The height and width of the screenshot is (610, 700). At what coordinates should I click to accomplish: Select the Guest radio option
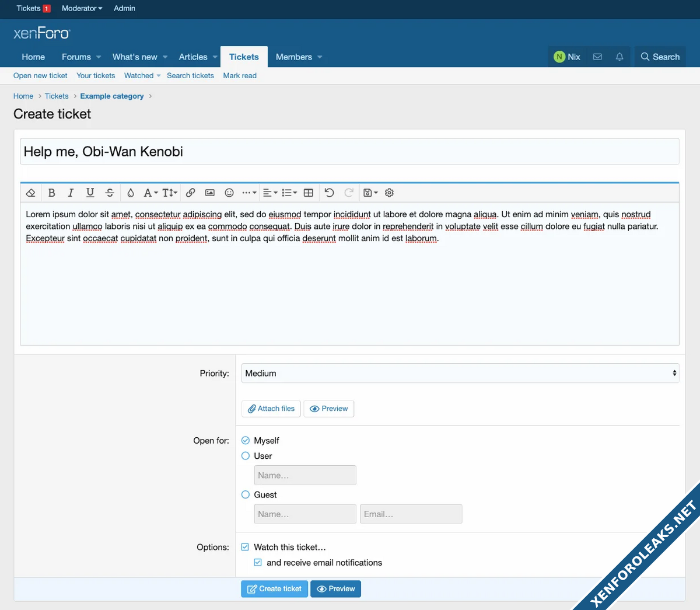click(x=246, y=494)
